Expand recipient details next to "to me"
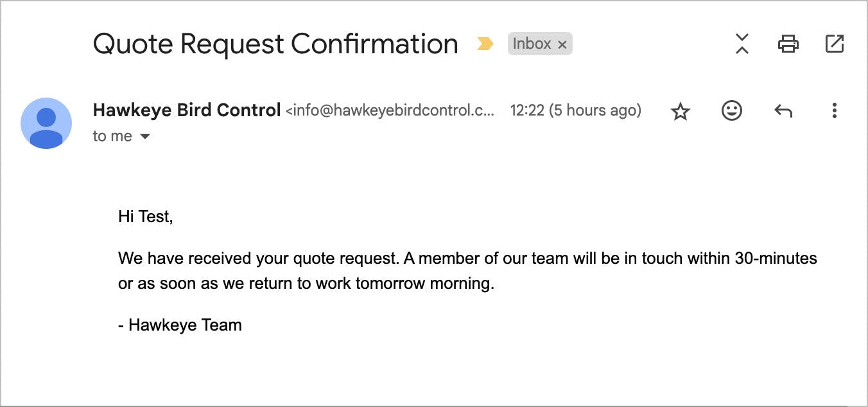 pyautogui.click(x=145, y=136)
